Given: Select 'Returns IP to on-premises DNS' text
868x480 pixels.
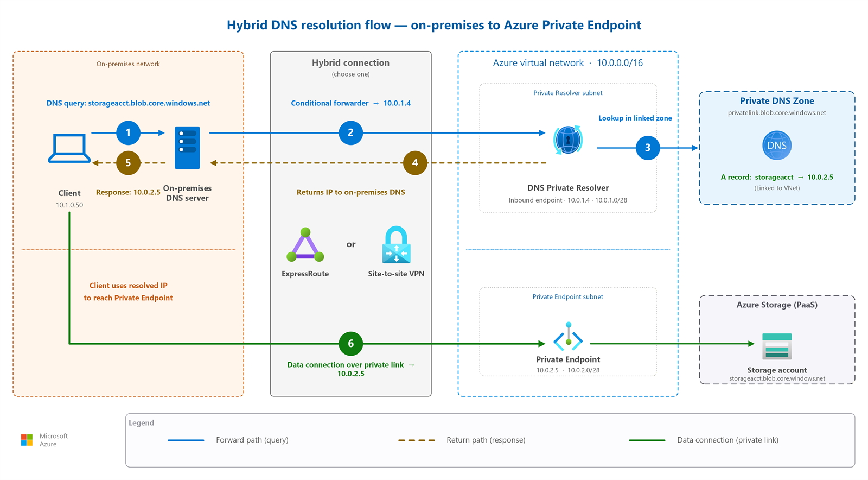Looking at the screenshot, I should tap(350, 192).
